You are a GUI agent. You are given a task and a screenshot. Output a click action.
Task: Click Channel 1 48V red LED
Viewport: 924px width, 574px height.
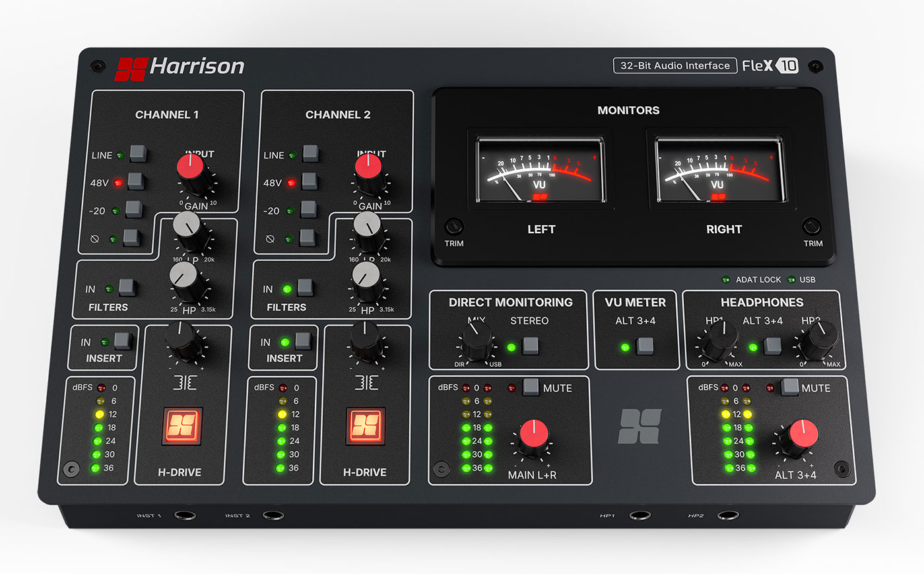click(x=118, y=182)
